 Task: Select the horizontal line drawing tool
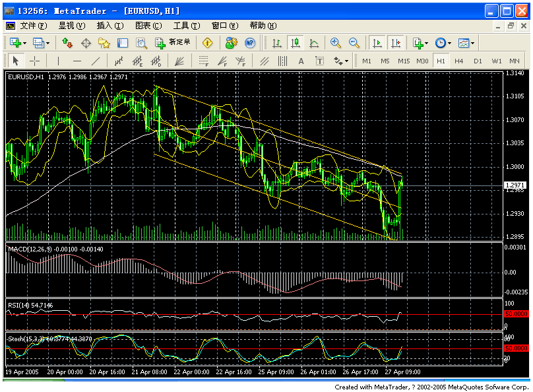pos(77,61)
